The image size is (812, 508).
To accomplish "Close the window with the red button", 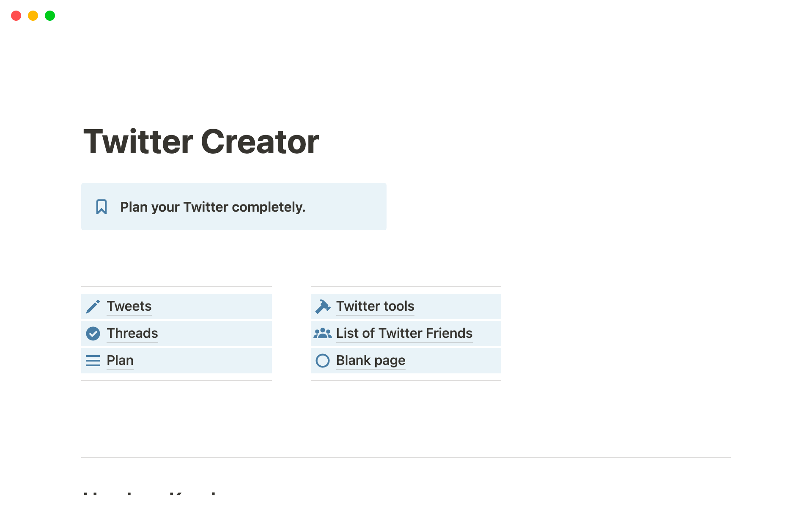I will coord(16,16).
